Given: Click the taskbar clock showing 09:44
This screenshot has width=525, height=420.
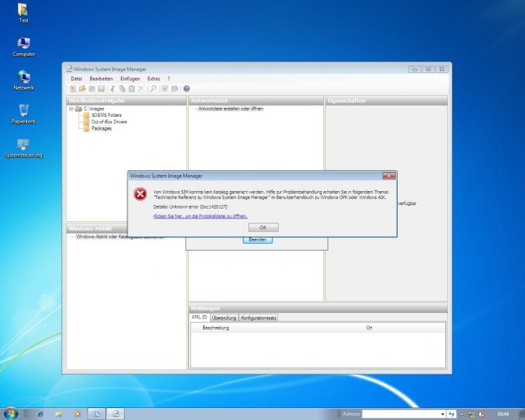Looking at the screenshot, I should click(x=503, y=414).
